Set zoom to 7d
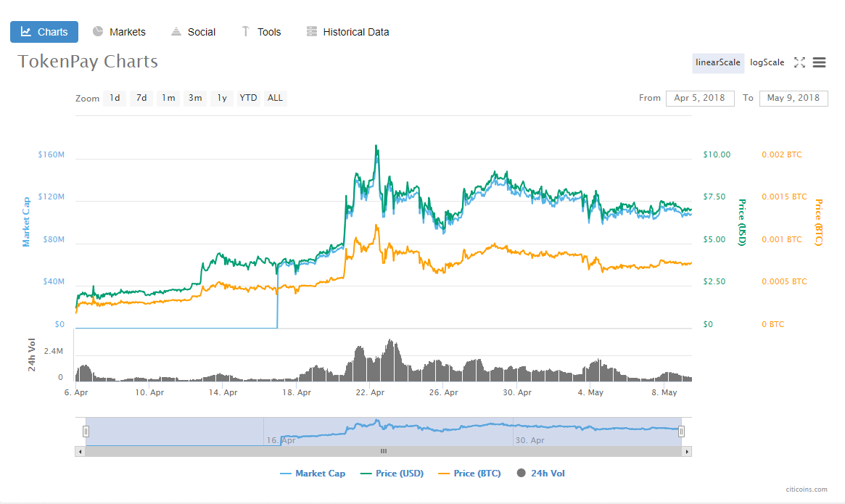 (x=141, y=98)
